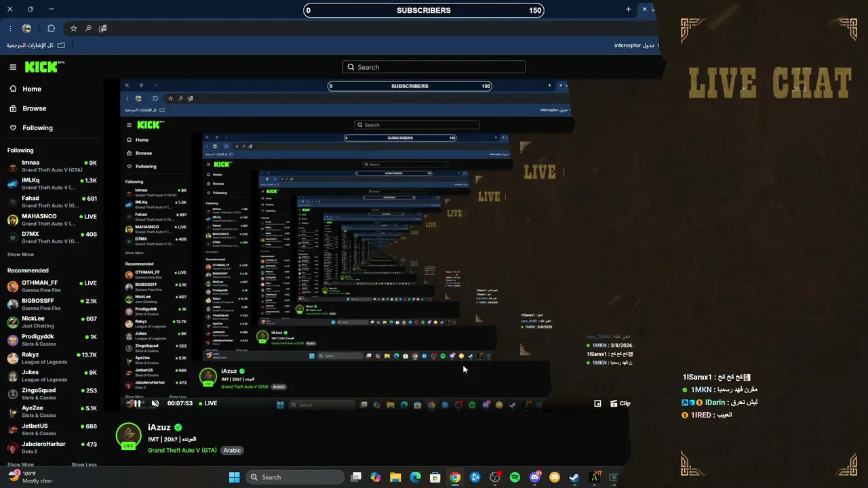868x488 pixels.
Task: Open a new browser tab with the plus button
Action: [x=628, y=9]
